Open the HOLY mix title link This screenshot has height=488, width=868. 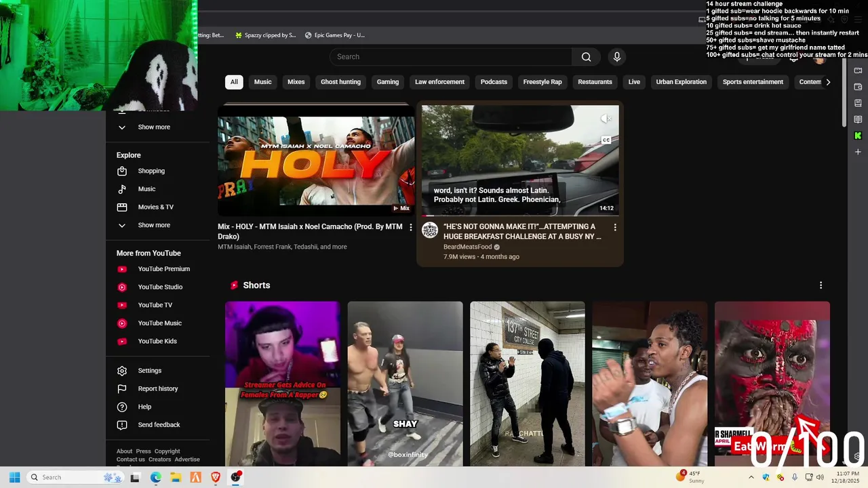tap(310, 231)
